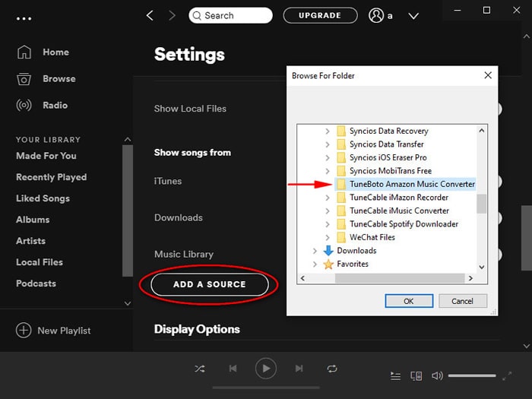Click library scroll-up arrow
The height and width of the screenshot is (399, 532).
pyautogui.click(x=128, y=139)
